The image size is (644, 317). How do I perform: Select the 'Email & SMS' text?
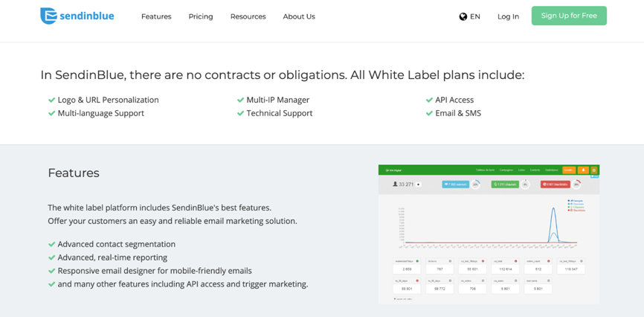click(458, 113)
